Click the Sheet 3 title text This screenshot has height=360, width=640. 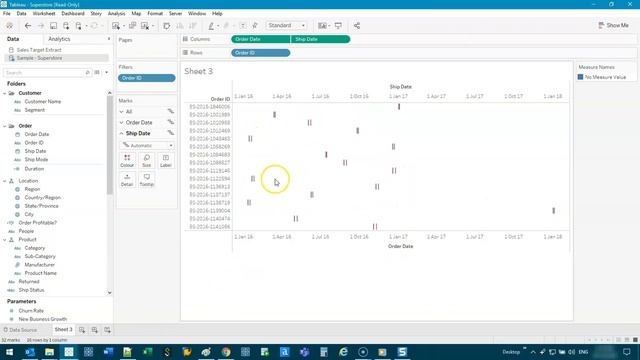coord(198,71)
